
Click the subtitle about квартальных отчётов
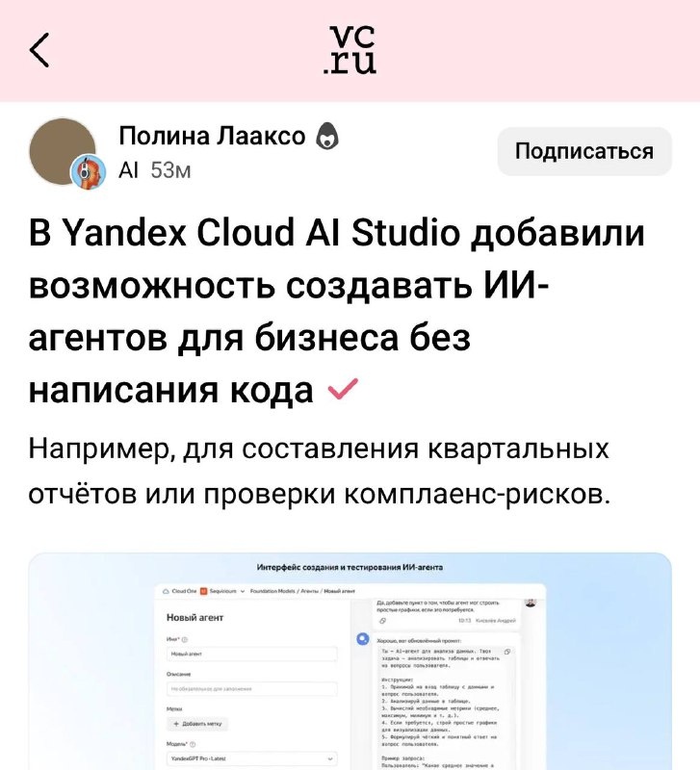pos(320,471)
